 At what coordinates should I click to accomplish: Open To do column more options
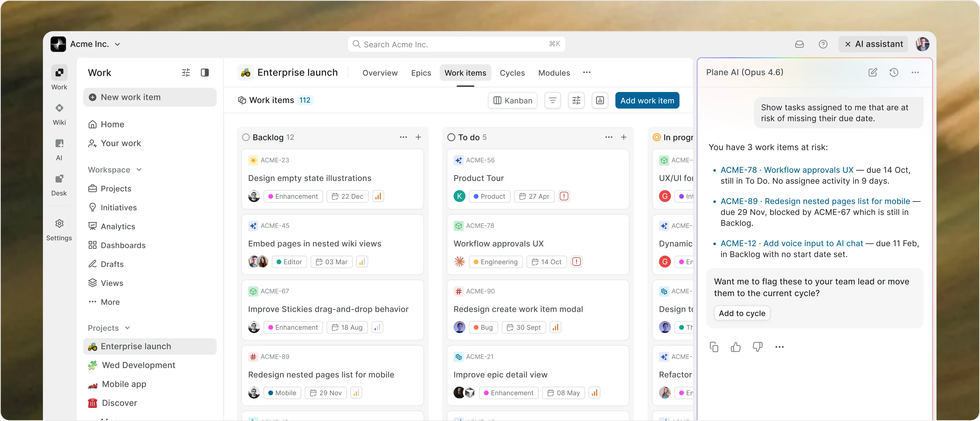(609, 137)
